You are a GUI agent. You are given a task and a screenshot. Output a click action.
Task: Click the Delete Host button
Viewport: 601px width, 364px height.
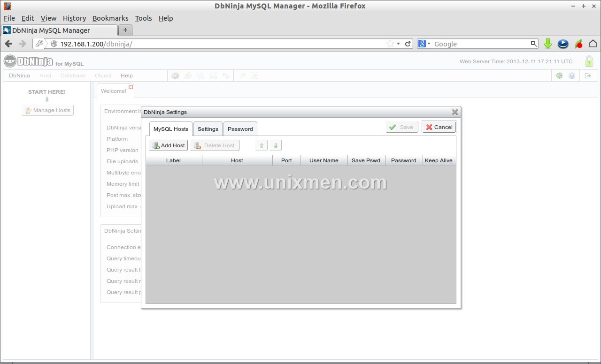click(215, 145)
